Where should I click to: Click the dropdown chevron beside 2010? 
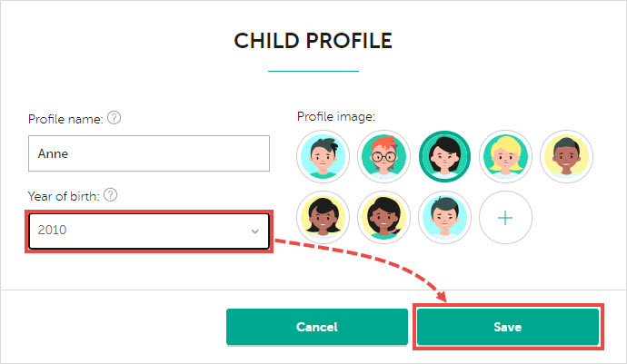pyautogui.click(x=254, y=231)
